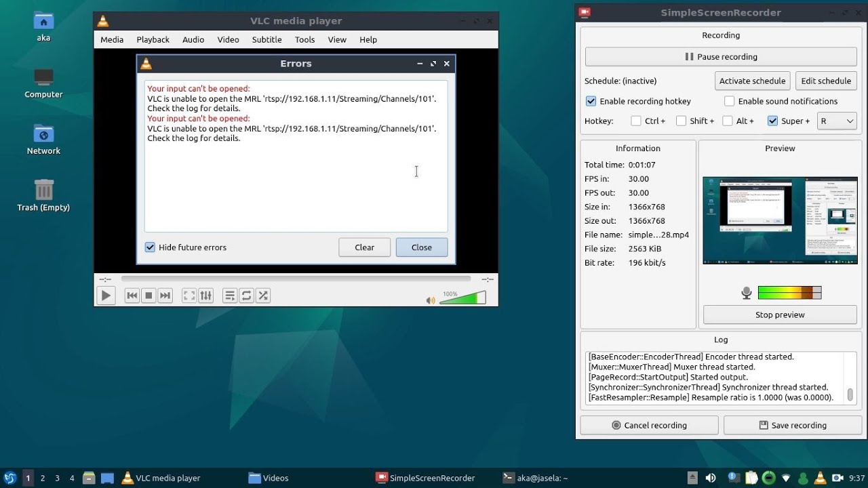Open the Video menu in VLC

click(228, 39)
